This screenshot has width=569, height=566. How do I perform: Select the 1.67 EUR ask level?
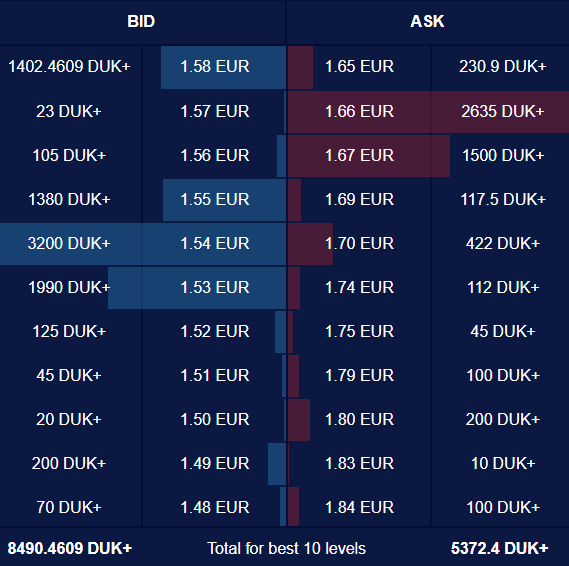coord(359,156)
